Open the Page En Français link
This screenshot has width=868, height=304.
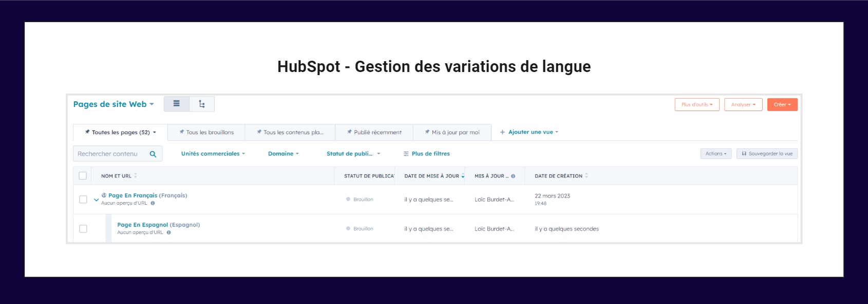pyautogui.click(x=133, y=195)
